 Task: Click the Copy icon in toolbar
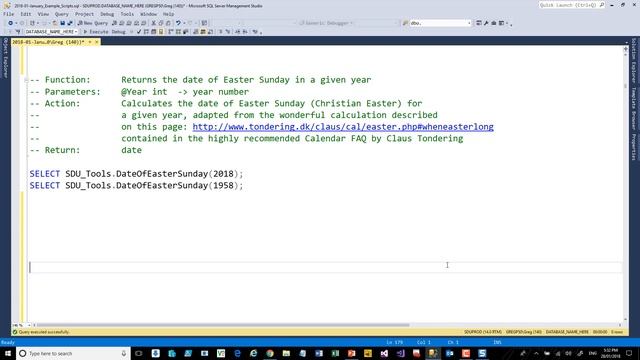[161, 23]
